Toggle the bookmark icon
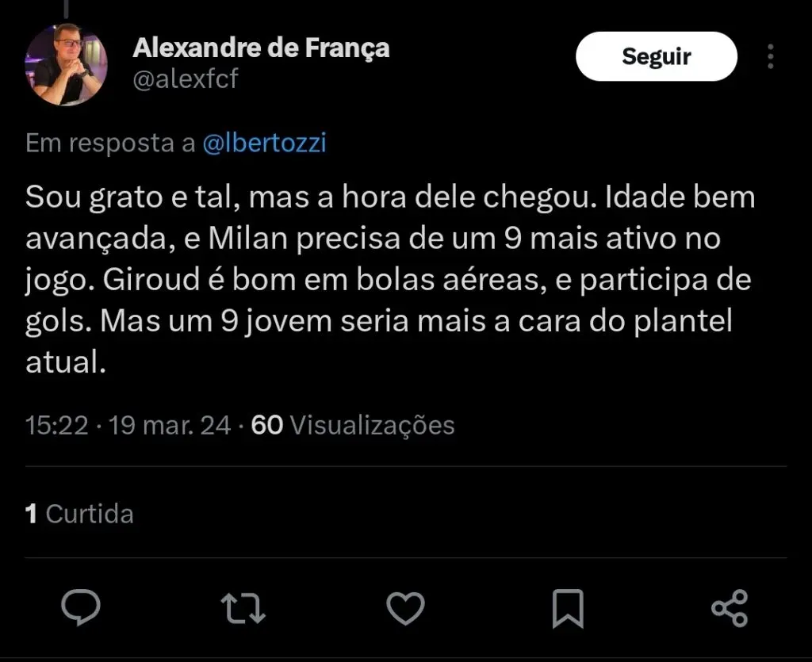The height and width of the screenshot is (662, 812). point(568,608)
